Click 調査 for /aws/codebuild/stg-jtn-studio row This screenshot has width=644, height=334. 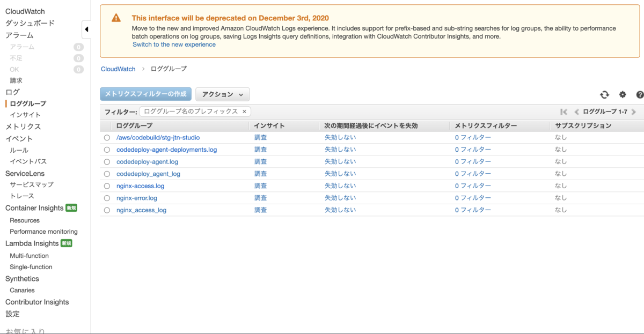point(260,138)
